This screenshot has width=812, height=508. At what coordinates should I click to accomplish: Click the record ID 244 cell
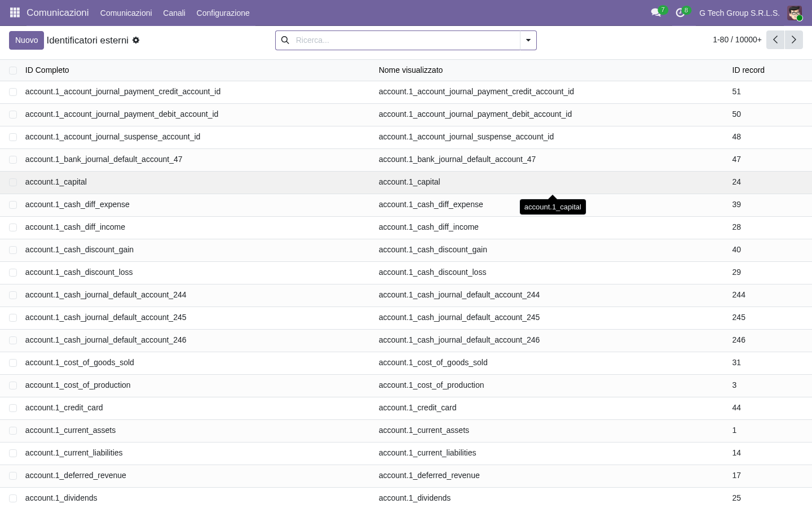click(x=739, y=295)
